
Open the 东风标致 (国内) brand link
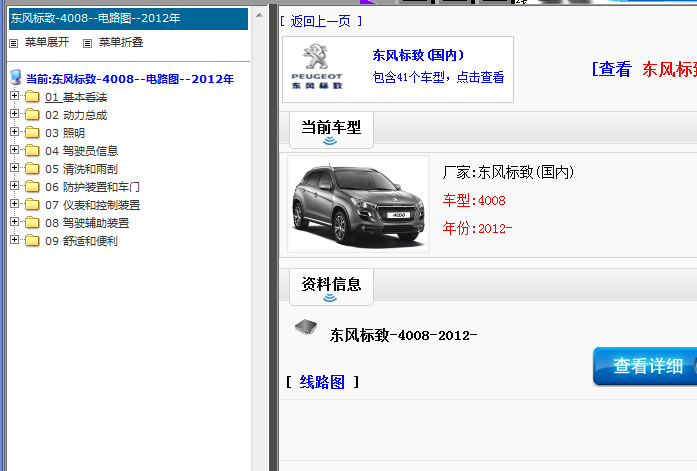418,55
